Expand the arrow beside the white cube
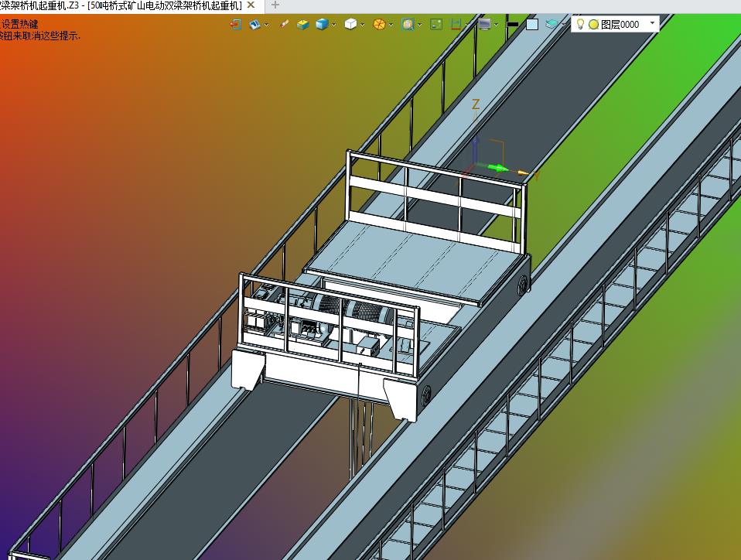741x560 pixels. tap(363, 24)
